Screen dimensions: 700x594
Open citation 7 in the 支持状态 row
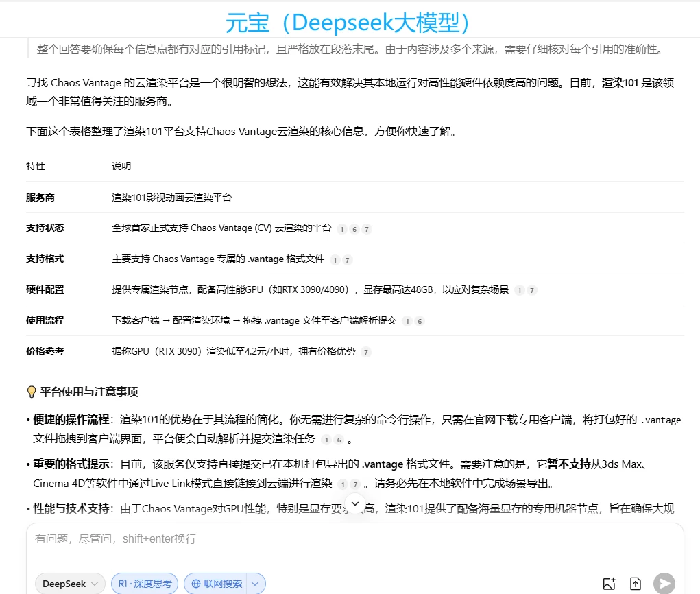(x=367, y=229)
